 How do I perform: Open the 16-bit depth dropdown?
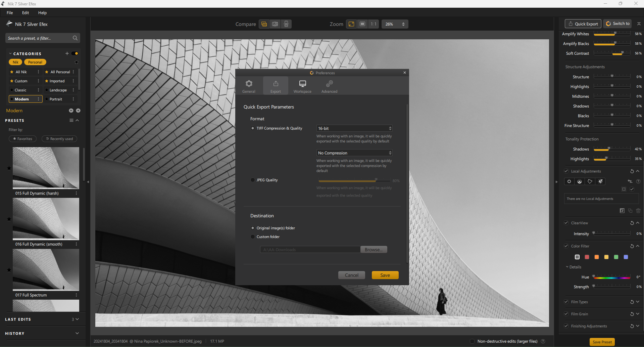pyautogui.click(x=354, y=128)
